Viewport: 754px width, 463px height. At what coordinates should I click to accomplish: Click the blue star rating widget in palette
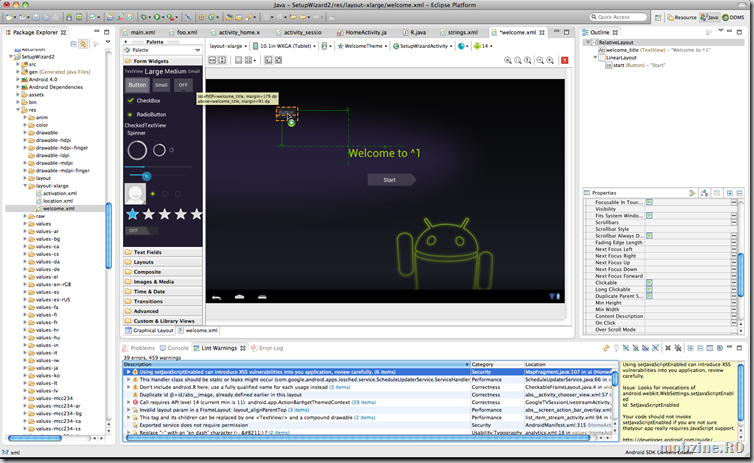[x=132, y=214]
